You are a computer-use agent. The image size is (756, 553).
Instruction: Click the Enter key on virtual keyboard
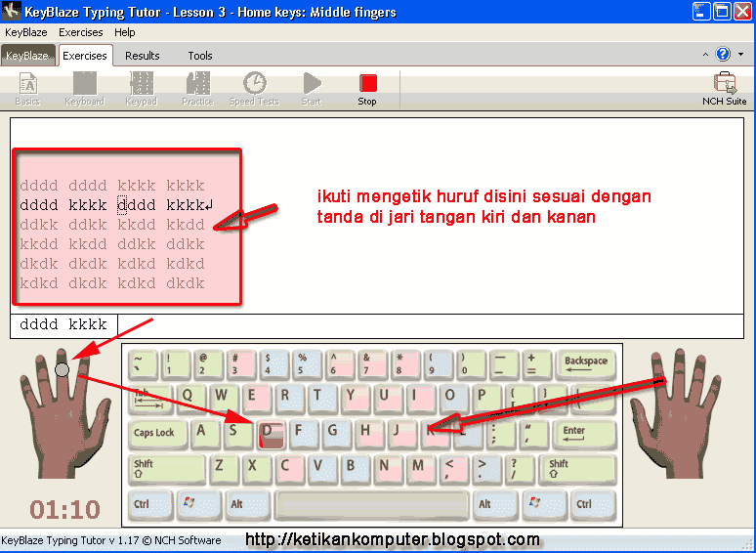pyautogui.click(x=583, y=434)
